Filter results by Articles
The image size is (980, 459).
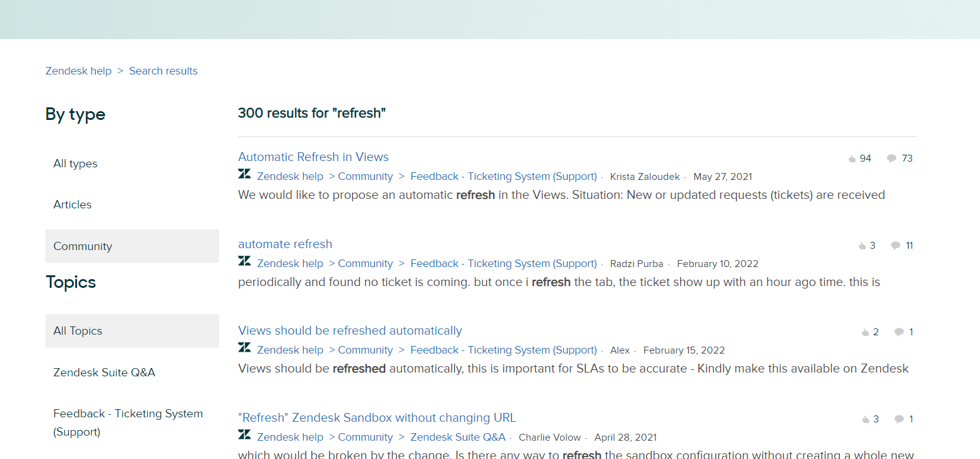click(73, 205)
